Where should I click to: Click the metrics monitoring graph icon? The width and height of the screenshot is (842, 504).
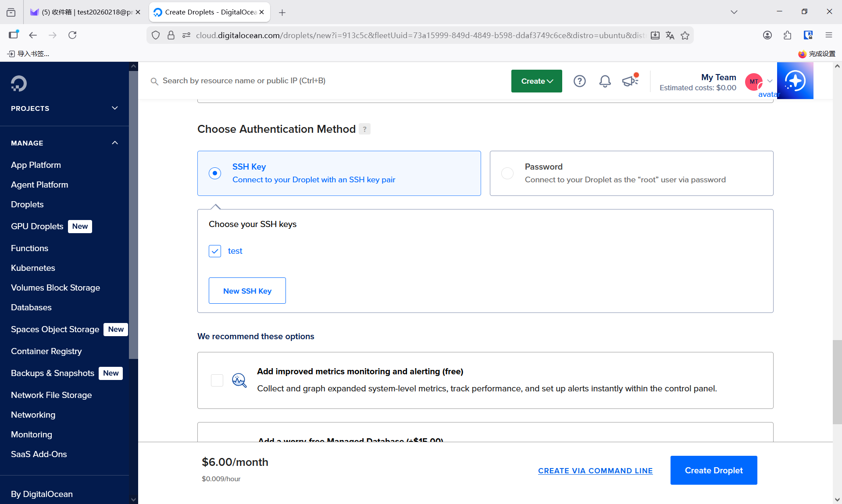click(x=239, y=380)
